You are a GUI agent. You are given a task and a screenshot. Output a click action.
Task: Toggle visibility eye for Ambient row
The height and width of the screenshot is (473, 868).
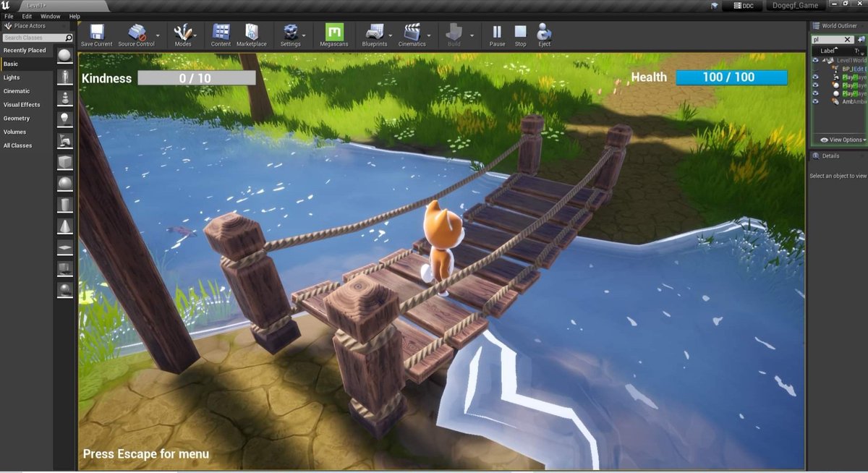pyautogui.click(x=815, y=102)
